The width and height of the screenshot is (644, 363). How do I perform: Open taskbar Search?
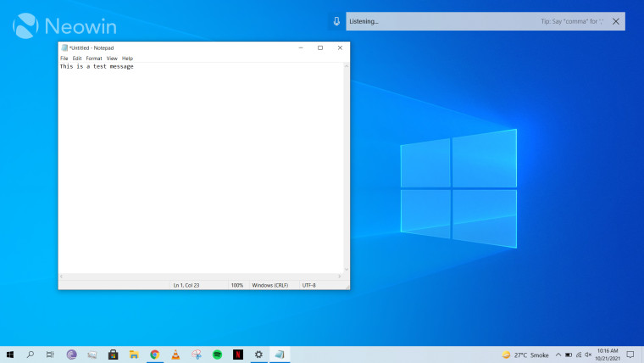(x=30, y=355)
